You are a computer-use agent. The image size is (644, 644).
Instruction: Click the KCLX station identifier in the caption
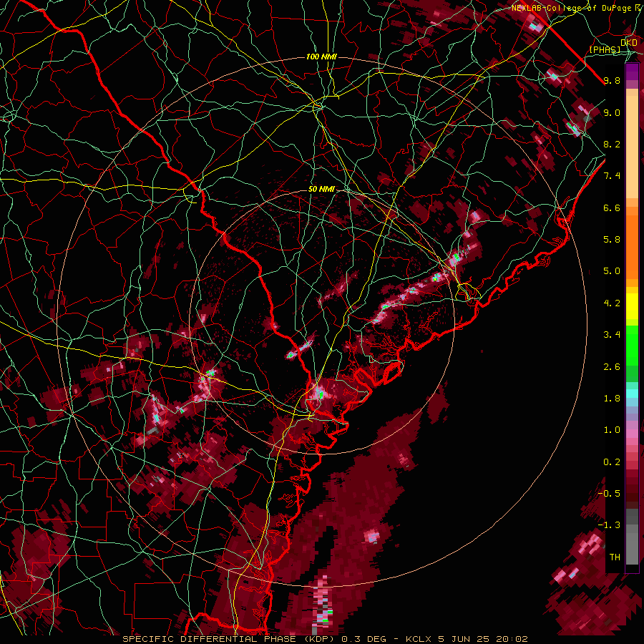tap(419, 639)
